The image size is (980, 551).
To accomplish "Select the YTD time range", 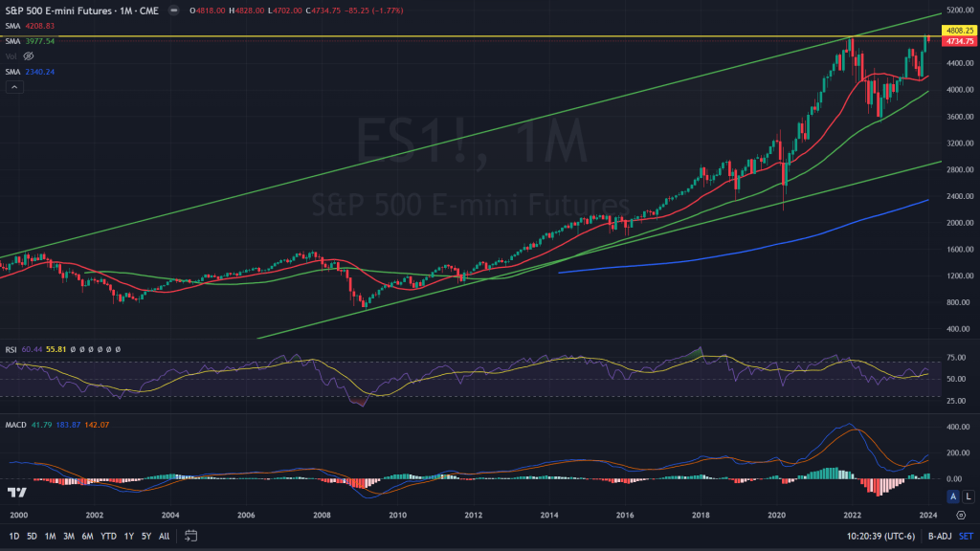I will pos(108,536).
